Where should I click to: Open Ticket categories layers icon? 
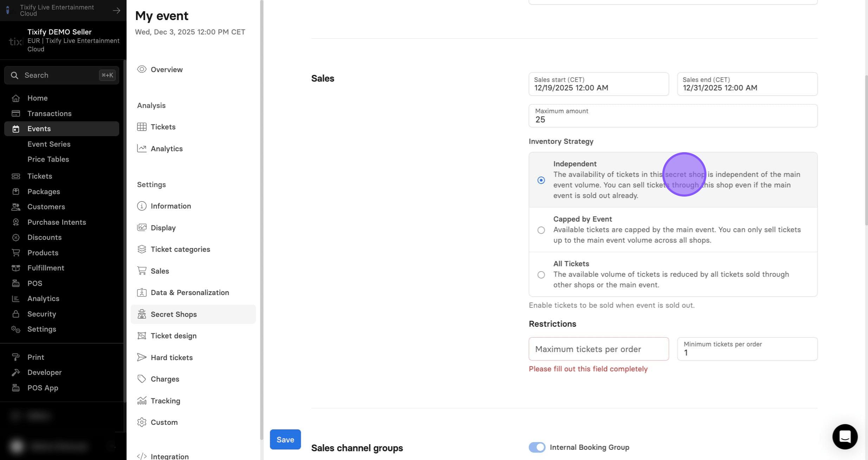142,249
